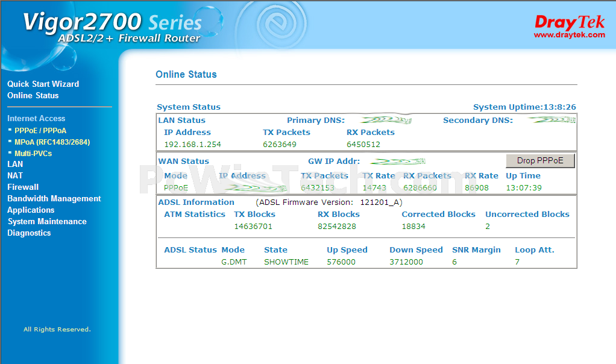Image resolution: width=616 pixels, height=364 pixels.
Task: Open the Quick Start Wizard
Action: pyautogui.click(x=43, y=84)
